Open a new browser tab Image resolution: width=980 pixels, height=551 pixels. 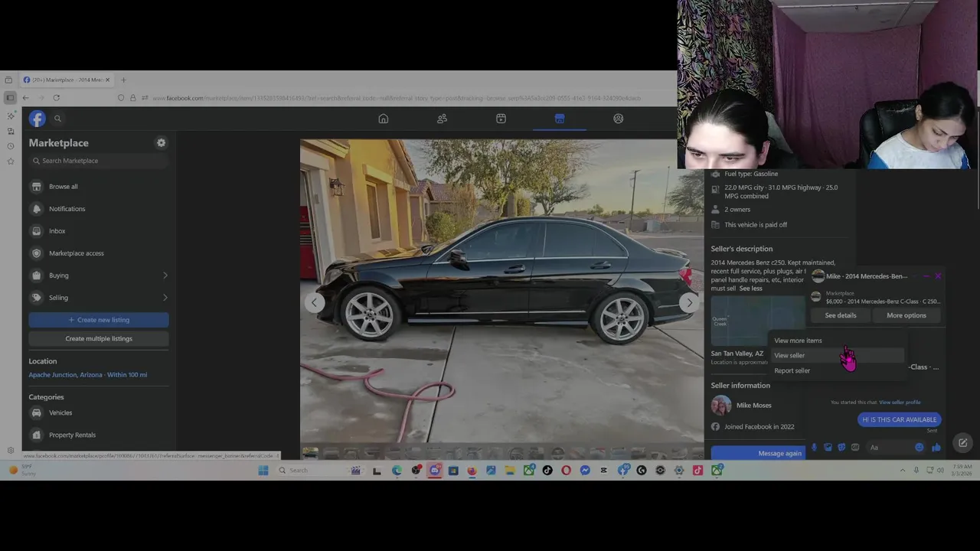point(123,80)
